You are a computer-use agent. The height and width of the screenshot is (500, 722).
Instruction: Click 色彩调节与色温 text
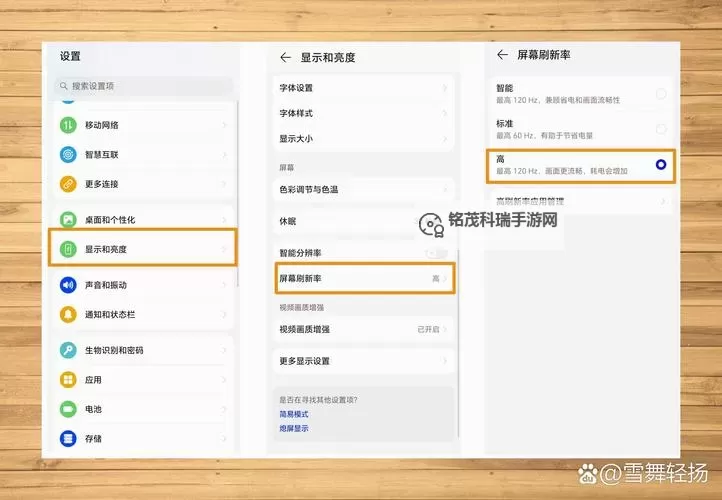pyautogui.click(x=309, y=189)
